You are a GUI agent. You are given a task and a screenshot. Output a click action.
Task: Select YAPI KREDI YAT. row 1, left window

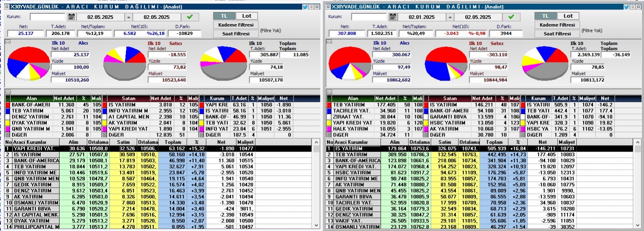point(158,148)
